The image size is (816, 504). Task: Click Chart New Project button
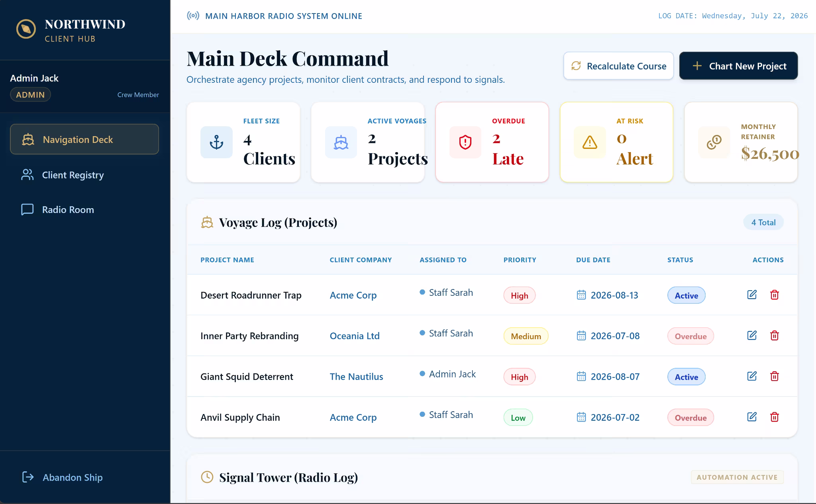coord(738,66)
